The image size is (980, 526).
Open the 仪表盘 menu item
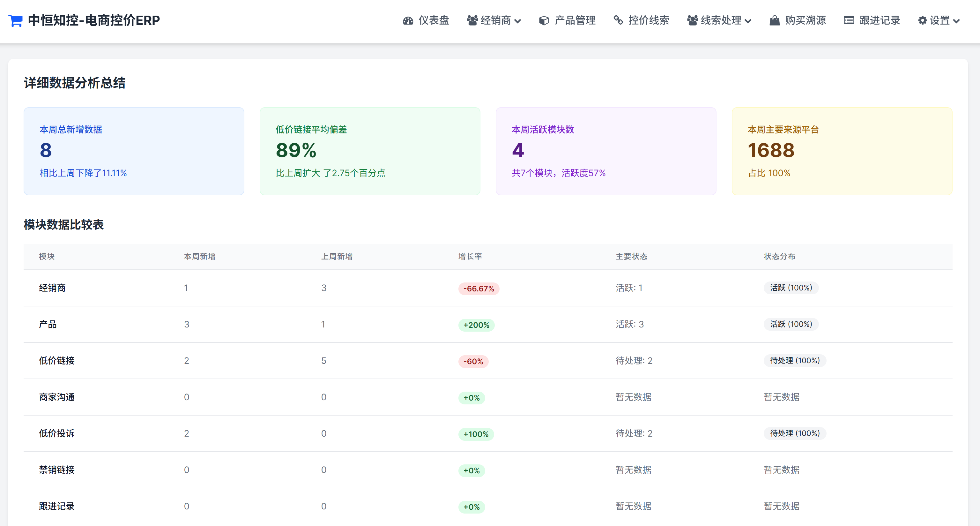[433, 20]
